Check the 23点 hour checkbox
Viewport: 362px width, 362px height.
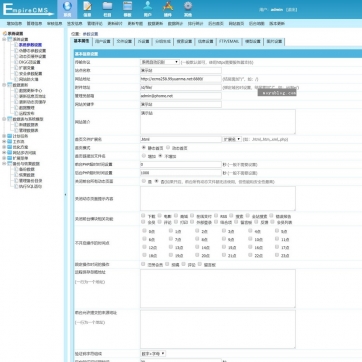[277, 255]
